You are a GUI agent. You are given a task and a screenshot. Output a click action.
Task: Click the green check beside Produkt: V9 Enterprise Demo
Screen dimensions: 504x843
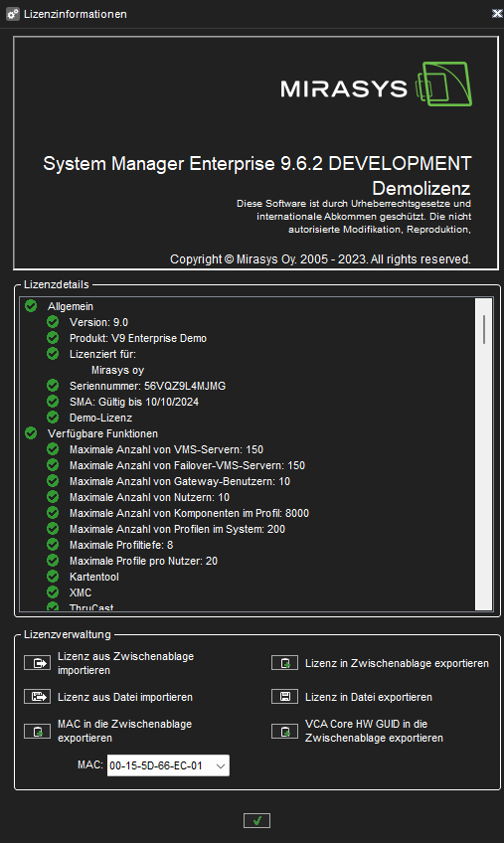pos(53,338)
